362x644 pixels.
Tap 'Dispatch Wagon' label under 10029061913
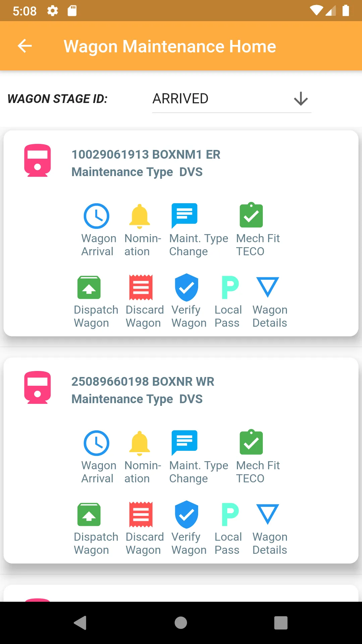click(96, 316)
